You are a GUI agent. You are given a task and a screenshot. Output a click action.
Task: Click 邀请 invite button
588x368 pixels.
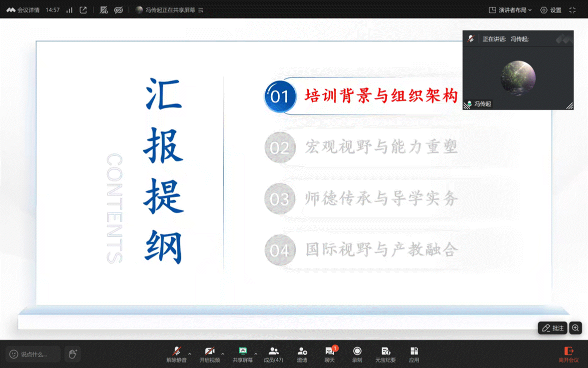coord(302,354)
